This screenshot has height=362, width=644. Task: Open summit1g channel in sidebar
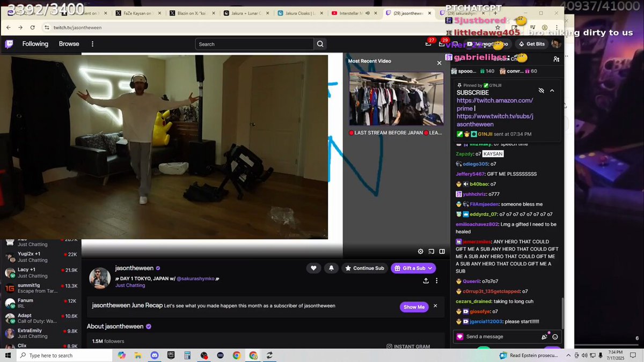click(41, 289)
